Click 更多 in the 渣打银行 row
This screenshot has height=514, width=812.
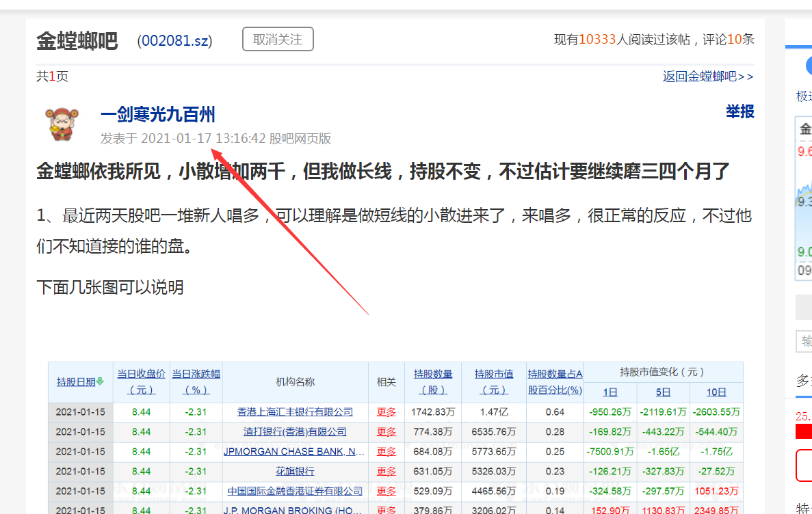[x=386, y=432]
